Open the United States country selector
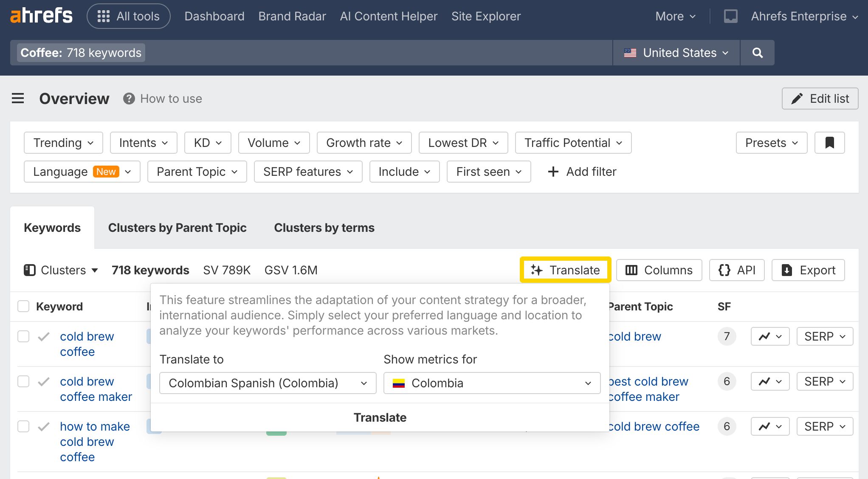868x479 pixels. (676, 53)
